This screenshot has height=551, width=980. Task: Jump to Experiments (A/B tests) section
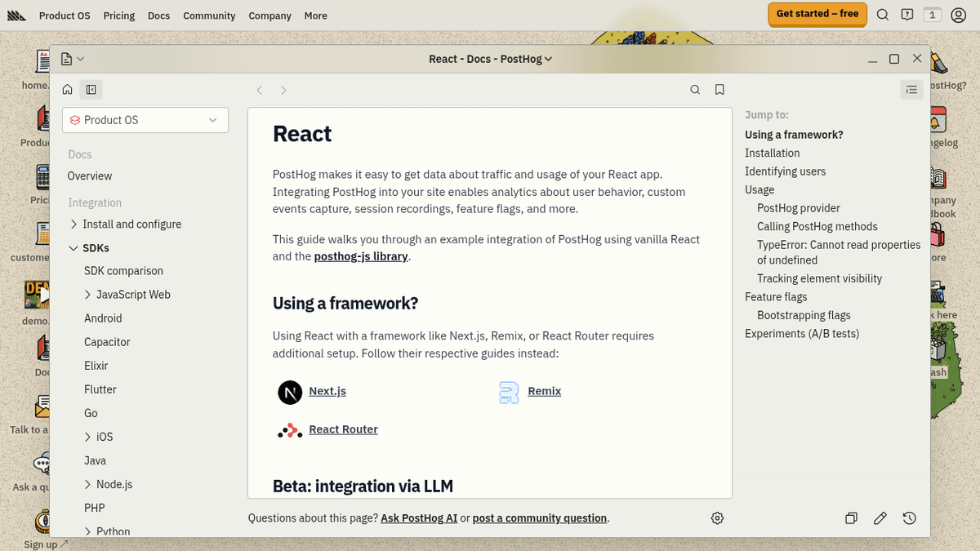[802, 334]
